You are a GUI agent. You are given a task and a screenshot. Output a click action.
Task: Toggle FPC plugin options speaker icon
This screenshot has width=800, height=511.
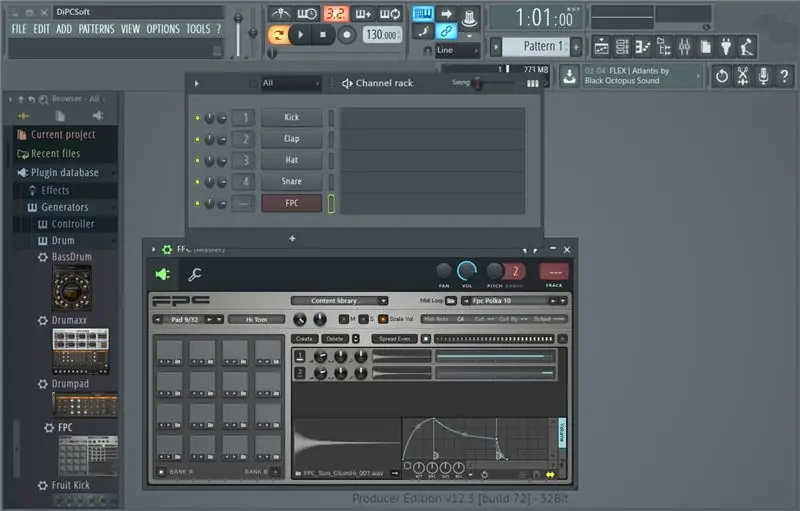[163, 274]
